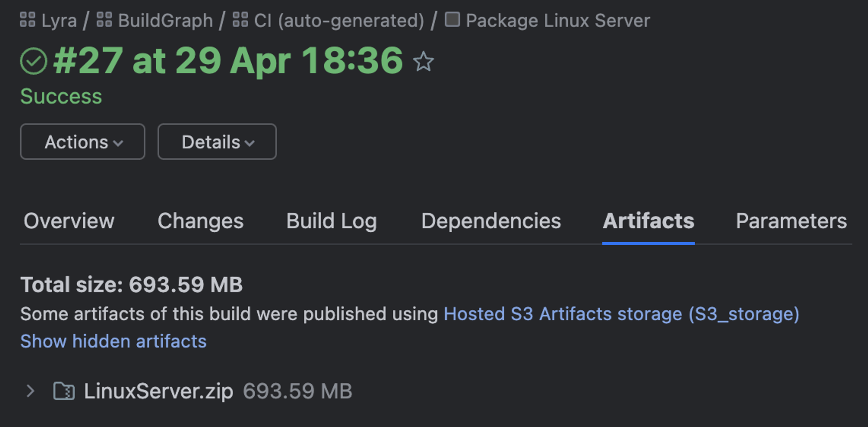Click the Lyra project grid icon
868x427 pixels.
[28, 20]
